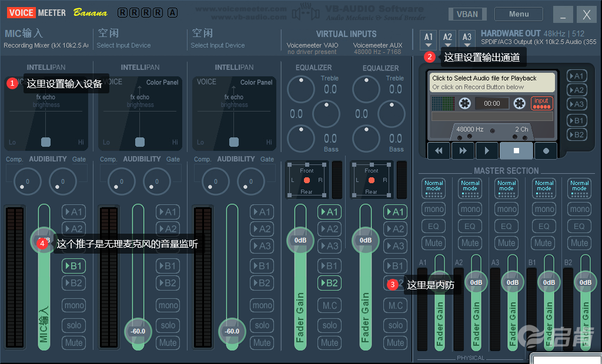
Task: Click hardware input 3 fader at -60.0
Action: coord(232,331)
